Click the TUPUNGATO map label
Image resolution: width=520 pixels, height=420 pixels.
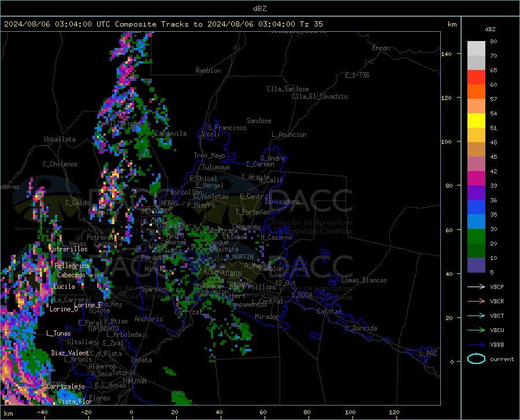[103, 329]
